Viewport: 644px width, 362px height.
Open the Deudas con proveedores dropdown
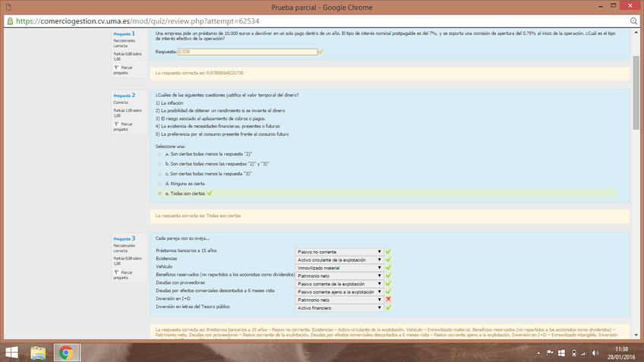pyautogui.click(x=339, y=284)
